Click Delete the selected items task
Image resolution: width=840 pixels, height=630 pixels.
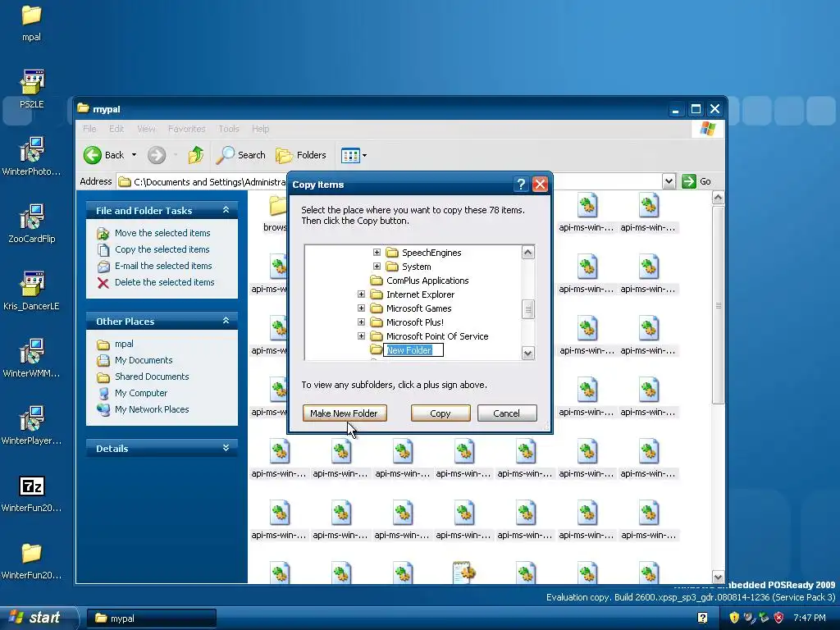tap(164, 282)
